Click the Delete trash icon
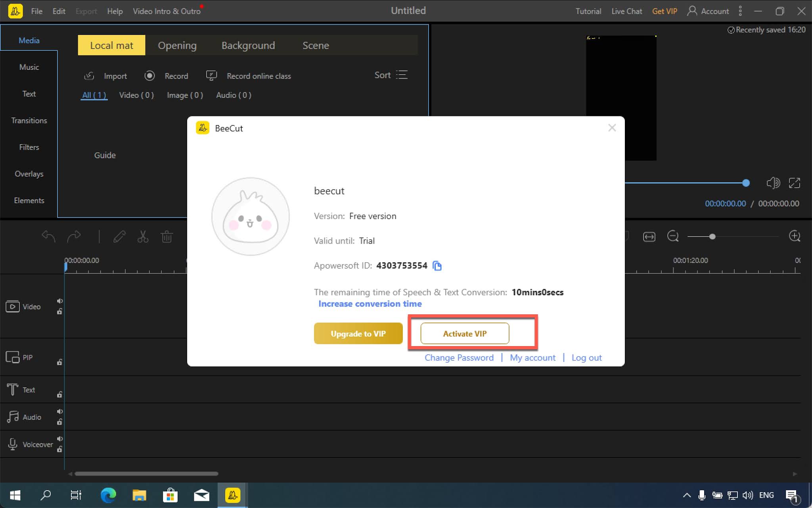 point(167,237)
